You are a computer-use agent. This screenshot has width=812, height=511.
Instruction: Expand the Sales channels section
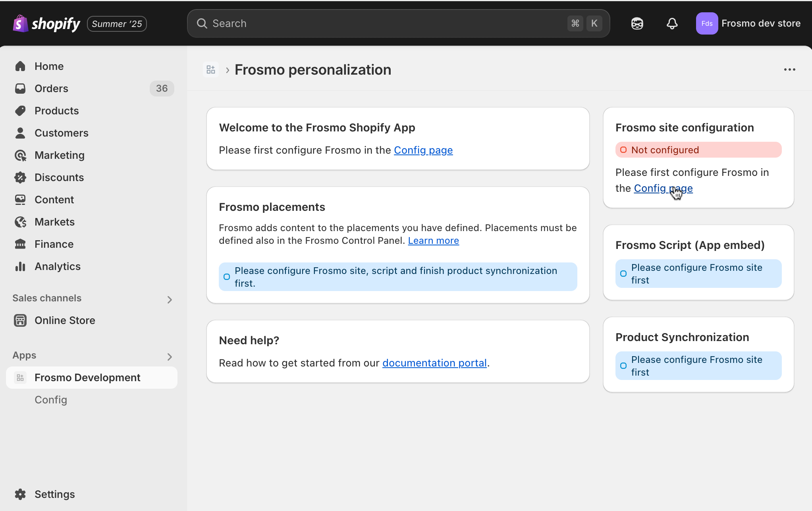(170, 299)
